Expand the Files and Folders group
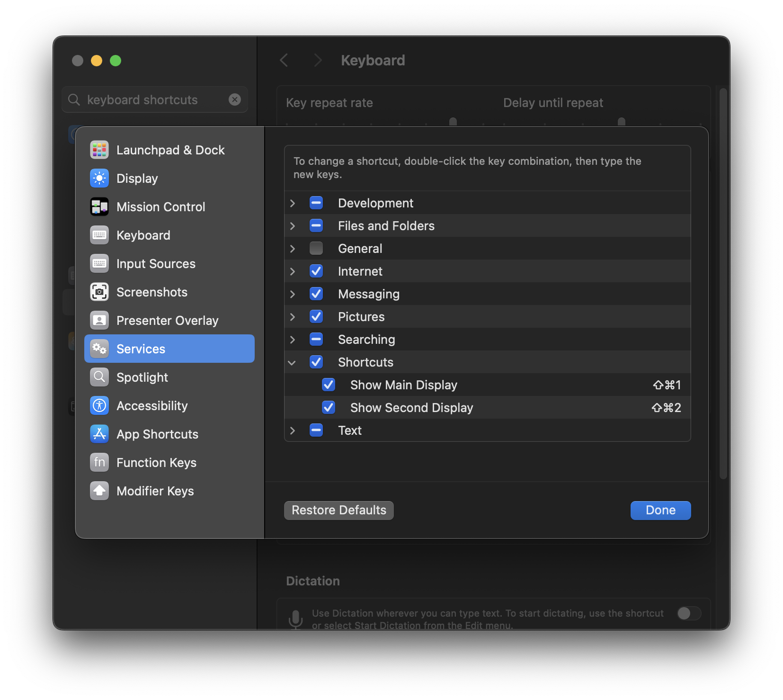Image resolution: width=783 pixels, height=700 pixels. click(293, 226)
